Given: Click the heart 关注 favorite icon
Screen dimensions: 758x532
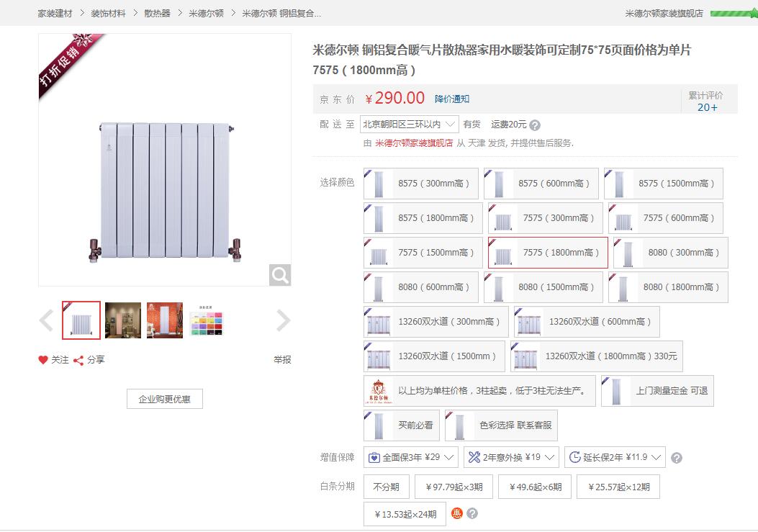Looking at the screenshot, I should pos(43,360).
